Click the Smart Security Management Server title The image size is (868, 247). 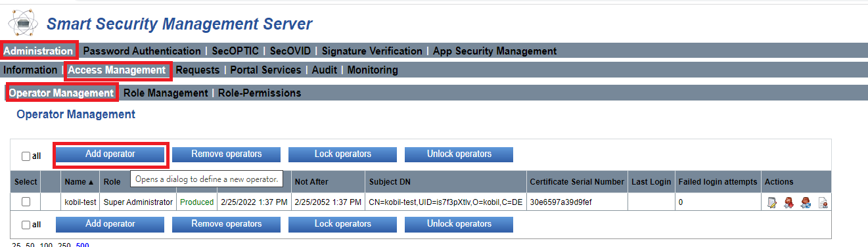179,25
